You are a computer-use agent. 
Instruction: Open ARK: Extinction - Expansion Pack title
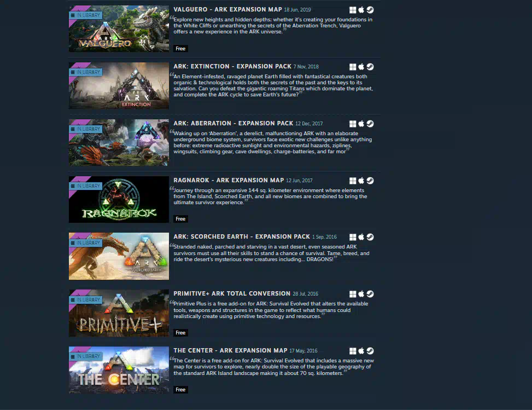click(x=232, y=67)
